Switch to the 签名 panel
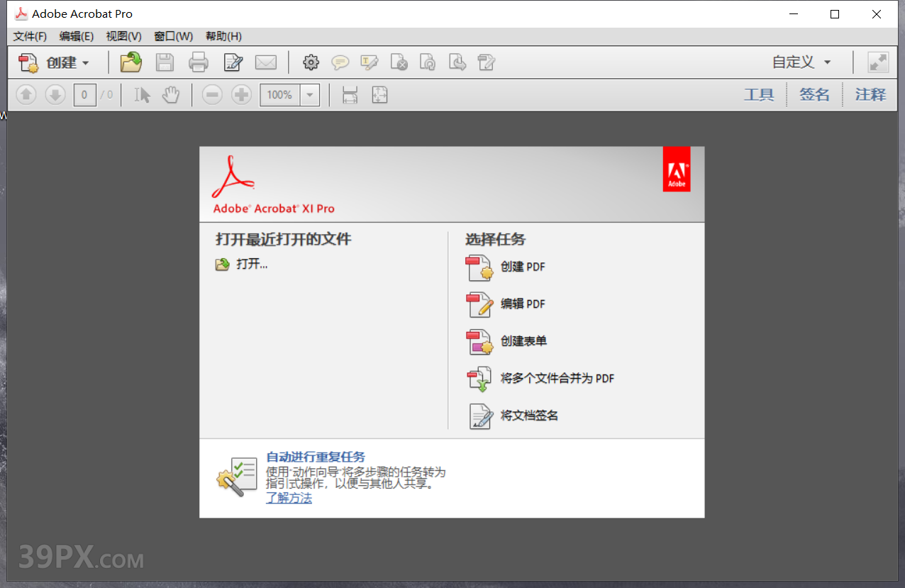This screenshot has width=905, height=588. click(814, 94)
